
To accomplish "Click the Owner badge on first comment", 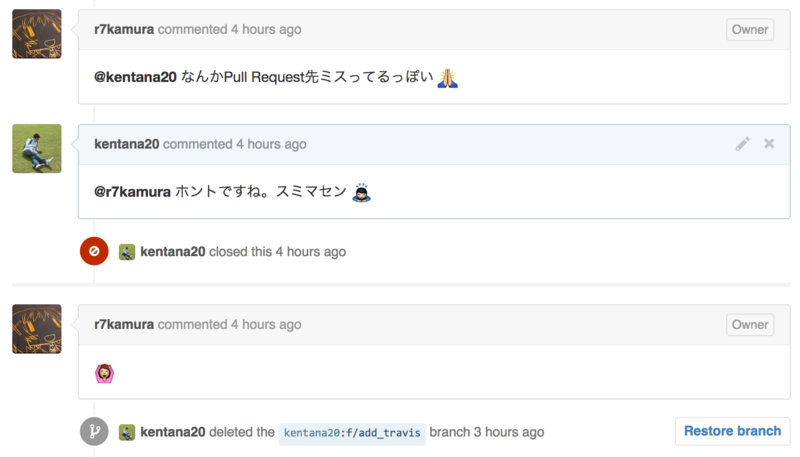I will [x=749, y=30].
